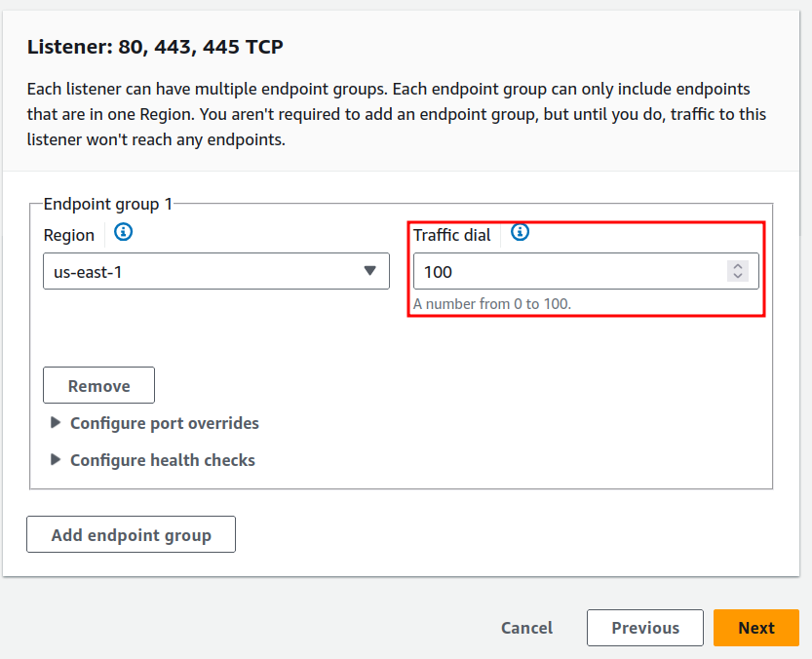Click the Endpoint group 1 label
812x659 pixels.
coord(105,204)
